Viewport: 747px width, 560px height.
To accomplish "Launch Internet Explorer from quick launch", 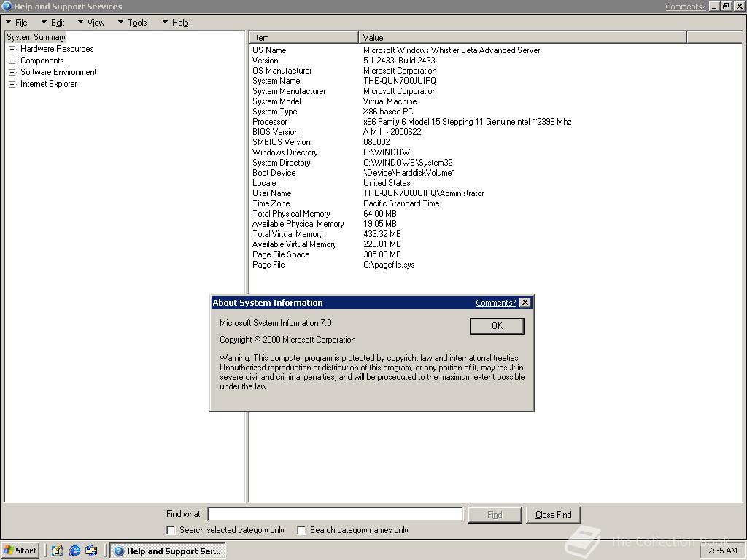I will pos(74,551).
